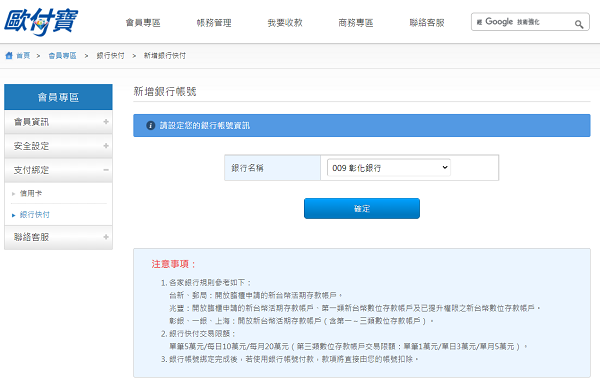Viewport: 600px width, 387px height.
Task: Click the 注意事項 red heading
Action: pos(173,264)
